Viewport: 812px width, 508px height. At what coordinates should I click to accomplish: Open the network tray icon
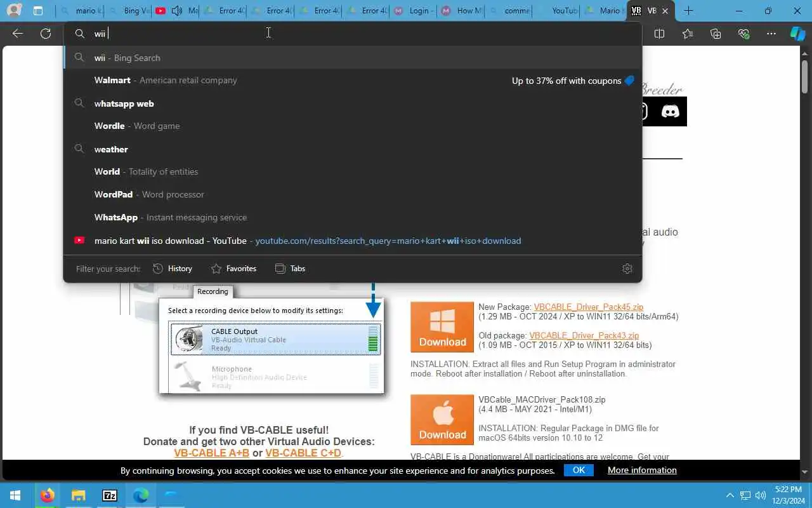coord(746,495)
